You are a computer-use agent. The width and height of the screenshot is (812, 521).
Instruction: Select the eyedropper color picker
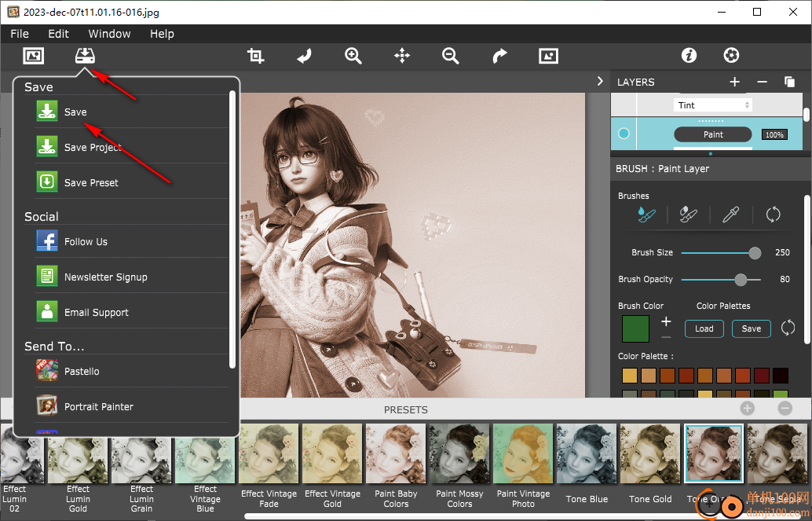(x=730, y=214)
